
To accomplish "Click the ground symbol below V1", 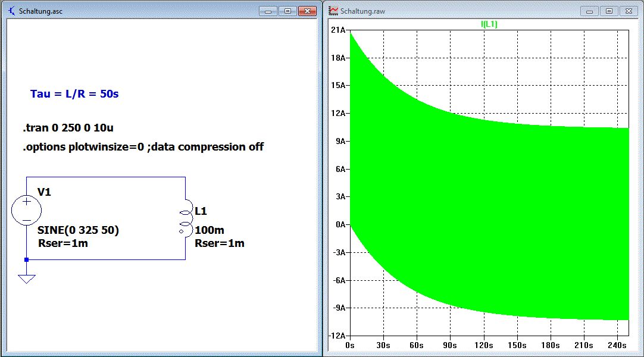I will click(x=26, y=278).
